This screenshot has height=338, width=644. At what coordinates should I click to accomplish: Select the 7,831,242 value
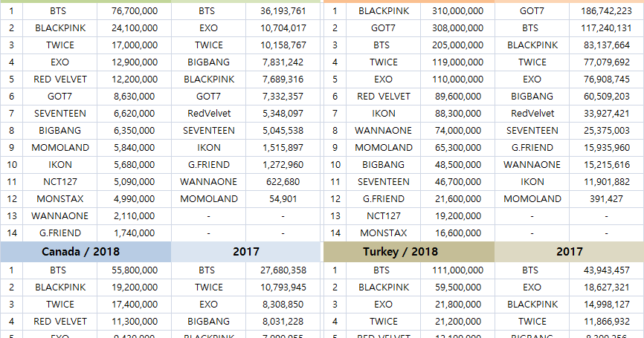(x=283, y=62)
